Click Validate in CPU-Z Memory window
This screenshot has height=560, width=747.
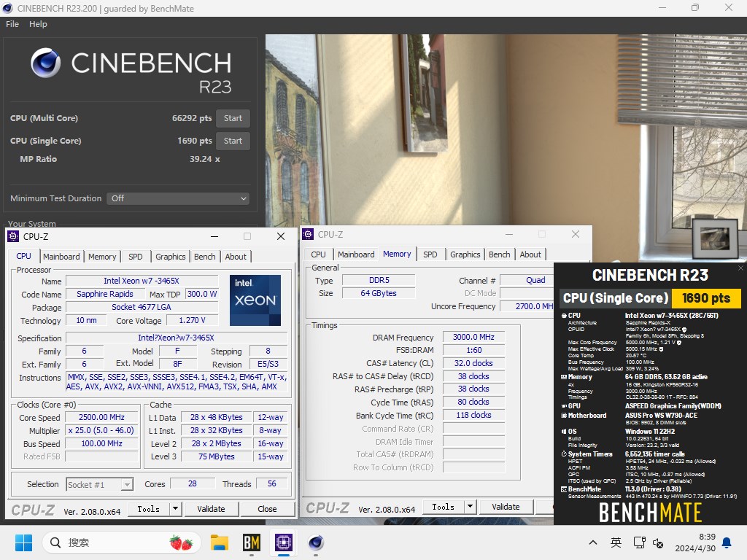coord(506,507)
